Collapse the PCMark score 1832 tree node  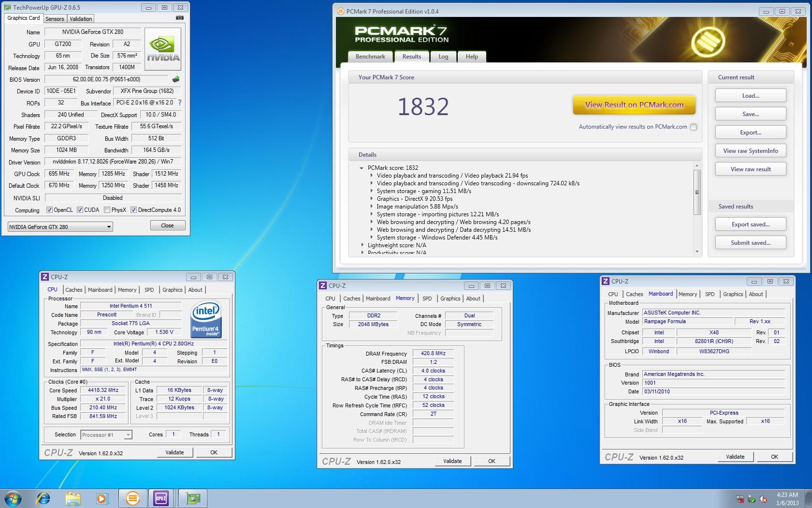pyautogui.click(x=361, y=168)
